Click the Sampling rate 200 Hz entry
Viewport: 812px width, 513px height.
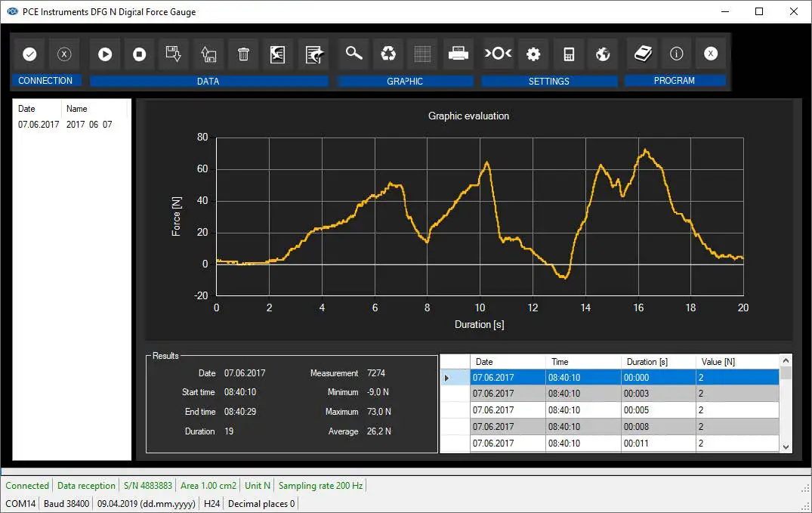pos(320,486)
